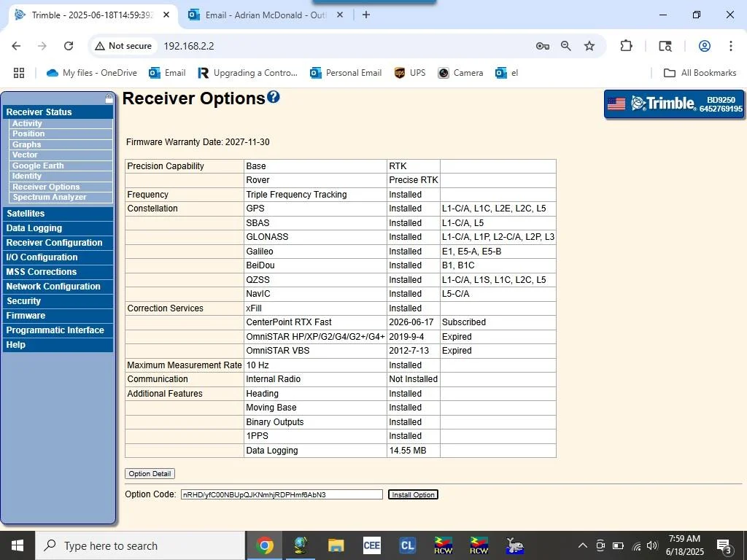This screenshot has width=747, height=560.
Task: Open the All Bookmarks folder
Action: [700, 73]
